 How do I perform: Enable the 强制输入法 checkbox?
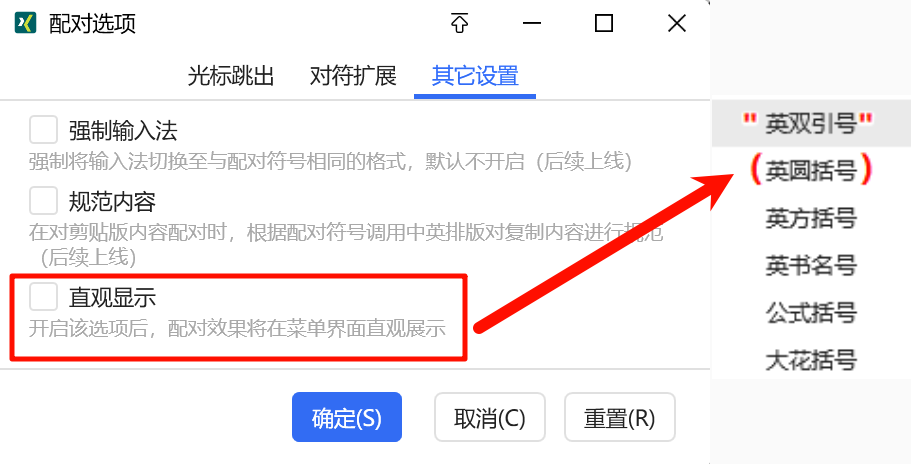click(44, 129)
